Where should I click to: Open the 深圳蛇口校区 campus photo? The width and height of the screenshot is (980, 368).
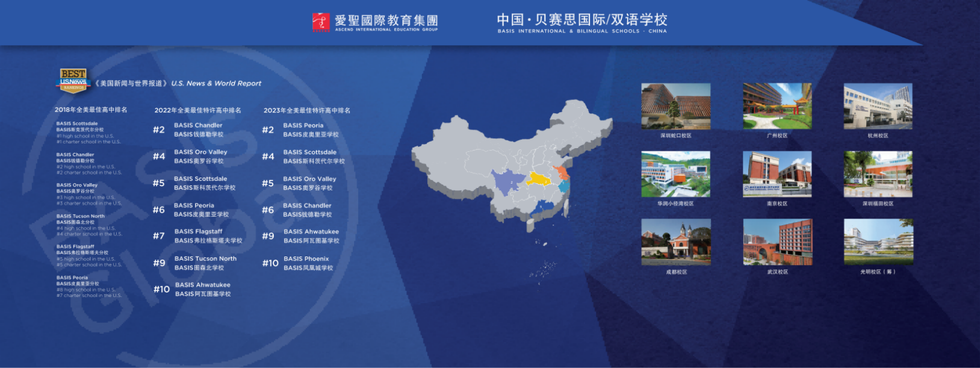[676, 106]
